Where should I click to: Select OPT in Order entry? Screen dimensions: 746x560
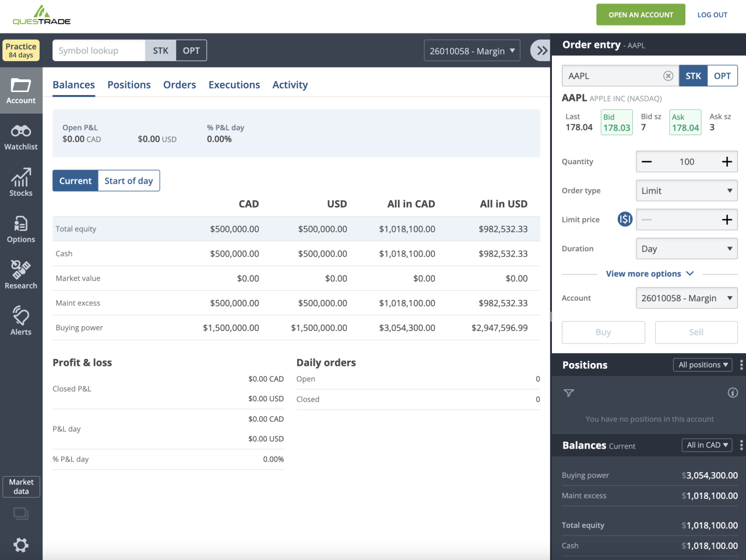pos(722,76)
